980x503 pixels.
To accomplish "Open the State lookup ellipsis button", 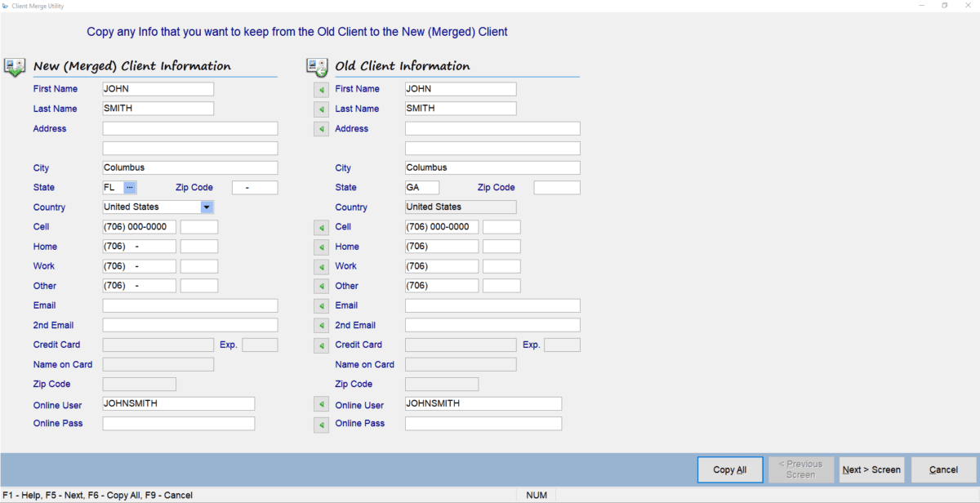I will click(130, 188).
